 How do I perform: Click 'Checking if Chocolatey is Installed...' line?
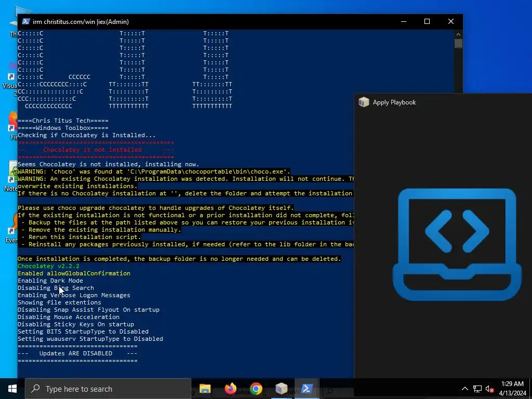87,135
